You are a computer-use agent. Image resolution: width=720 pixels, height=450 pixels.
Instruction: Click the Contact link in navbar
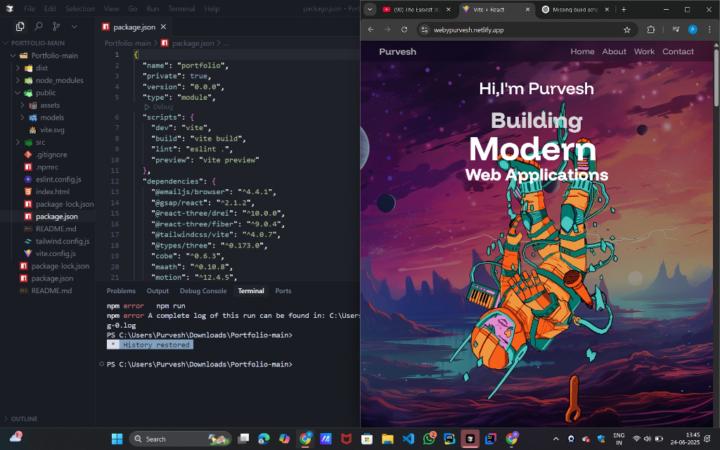point(677,52)
